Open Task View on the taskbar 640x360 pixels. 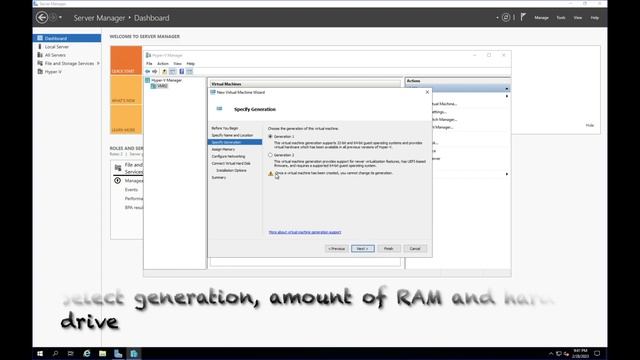(x=71, y=353)
